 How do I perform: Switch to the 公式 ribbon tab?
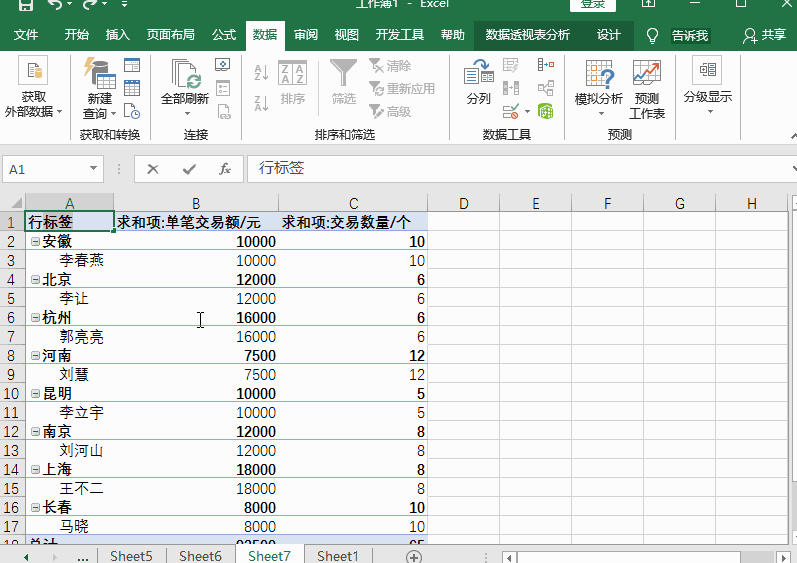pos(224,35)
